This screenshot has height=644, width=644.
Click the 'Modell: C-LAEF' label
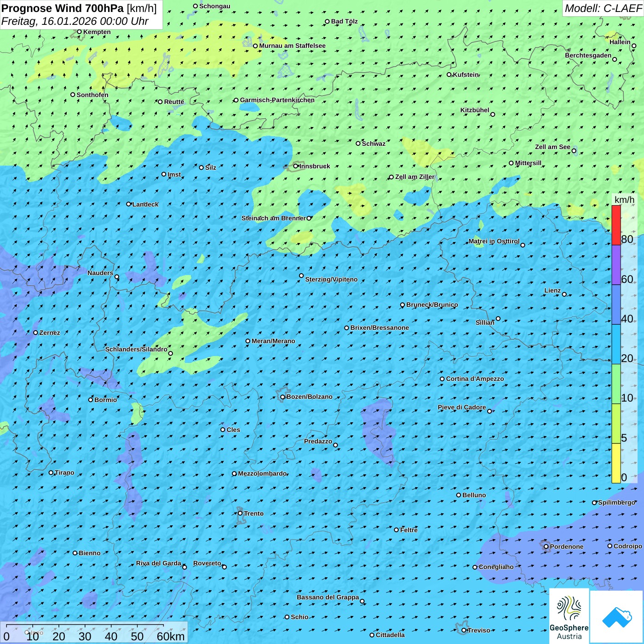coord(603,8)
